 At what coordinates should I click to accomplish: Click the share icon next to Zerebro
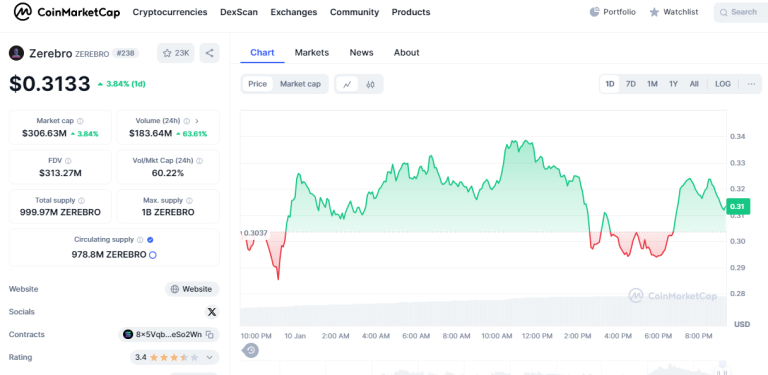point(210,53)
